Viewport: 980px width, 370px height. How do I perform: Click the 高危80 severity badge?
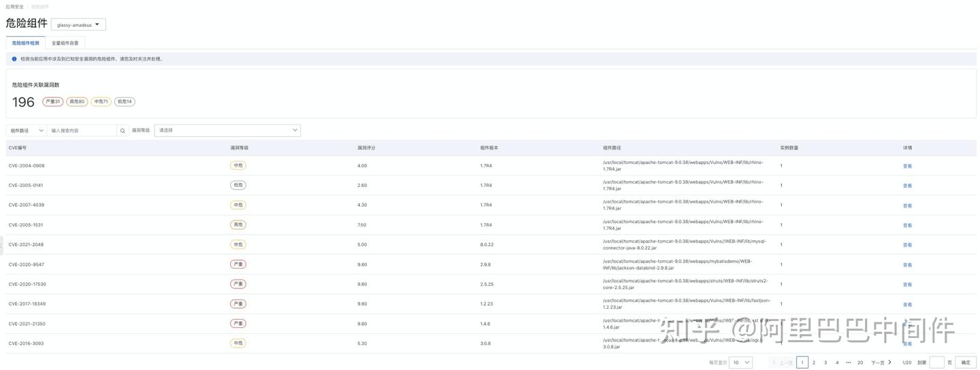tap(77, 102)
